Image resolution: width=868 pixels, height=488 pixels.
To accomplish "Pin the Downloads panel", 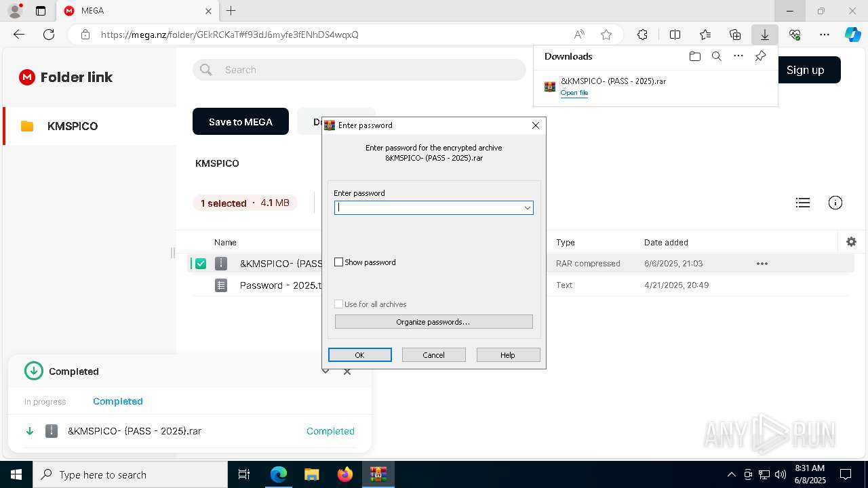I will point(760,56).
